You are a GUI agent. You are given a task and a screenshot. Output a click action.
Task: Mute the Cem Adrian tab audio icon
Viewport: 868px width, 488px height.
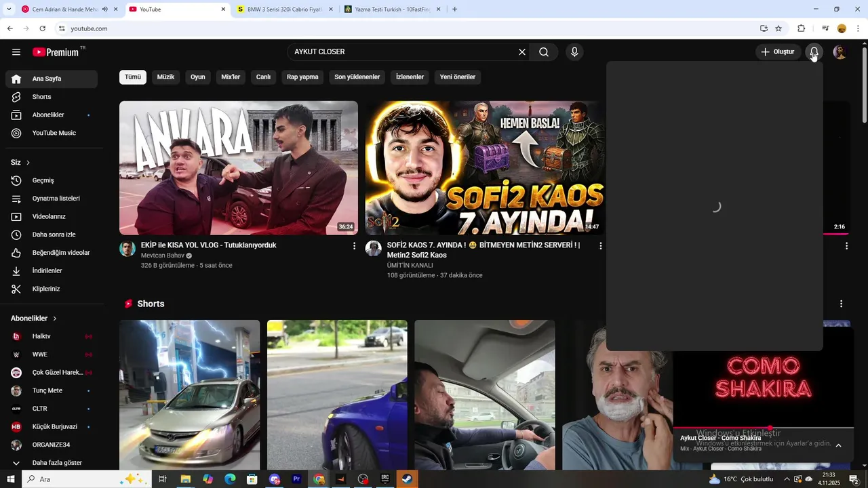pos(104,9)
